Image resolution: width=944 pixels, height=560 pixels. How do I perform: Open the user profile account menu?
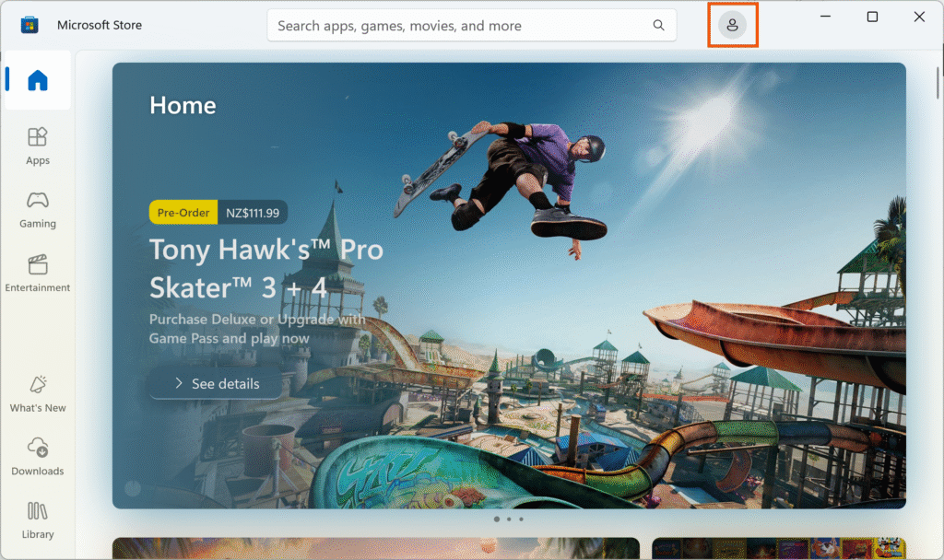coord(732,25)
